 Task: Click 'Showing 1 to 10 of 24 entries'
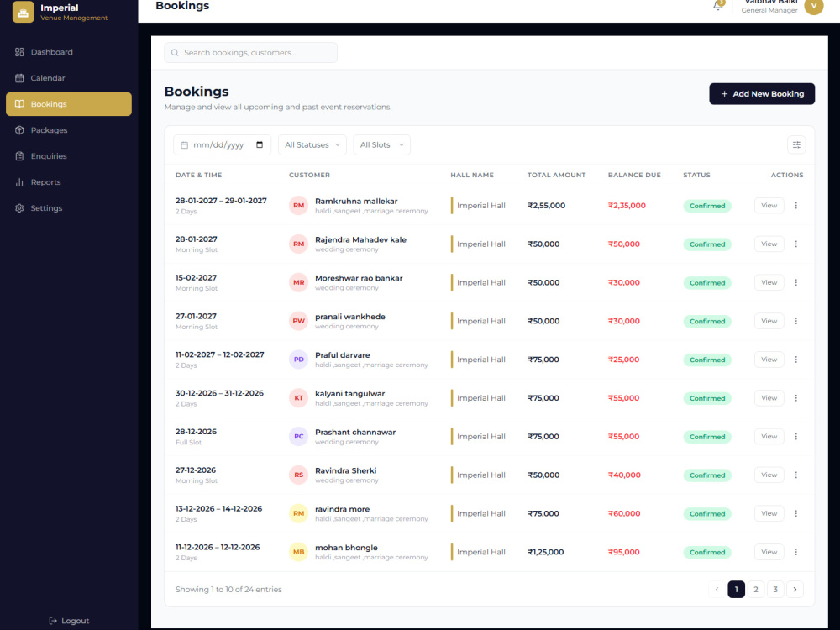tap(228, 590)
